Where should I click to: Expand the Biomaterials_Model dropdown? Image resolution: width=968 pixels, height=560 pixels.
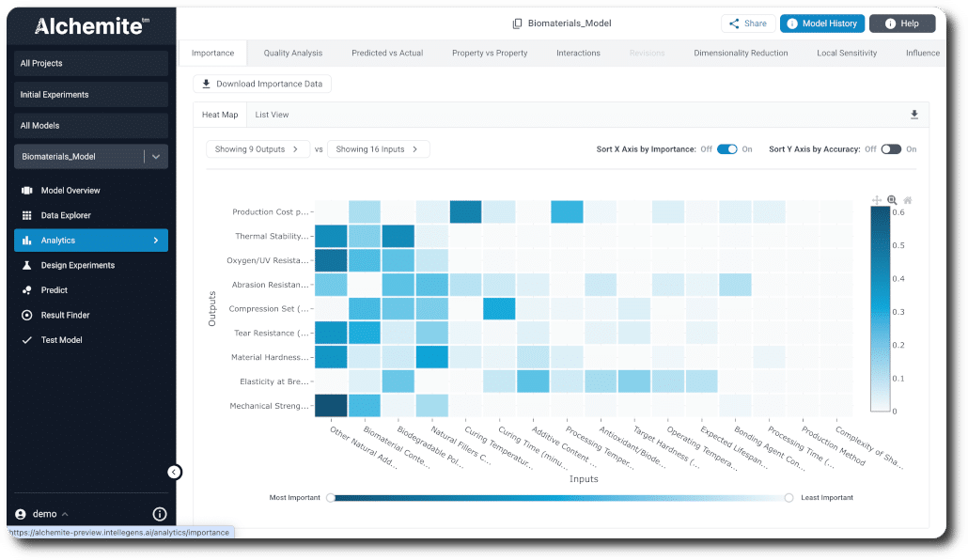(156, 157)
